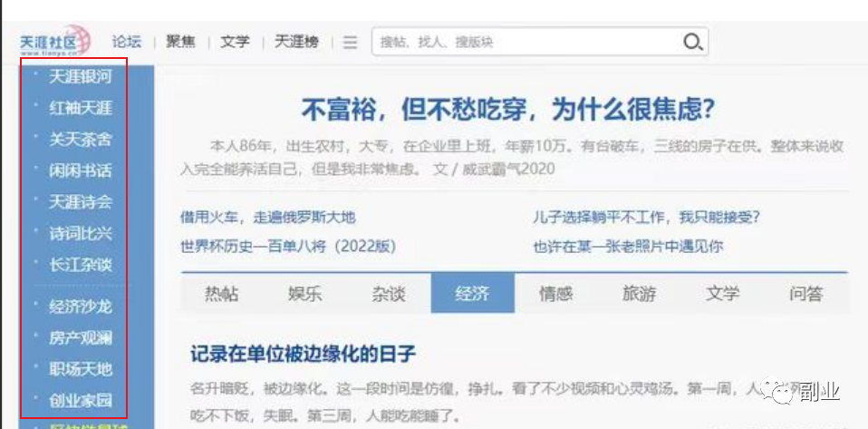Open 关天茶舍 board in sidebar
The height and width of the screenshot is (429, 868).
[81, 139]
